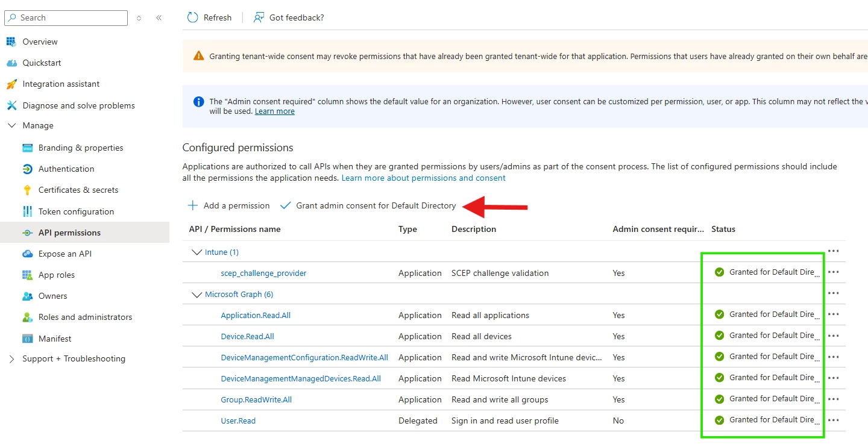Click Branding & properties icon
This screenshot has height=444, width=868.
pos(27,148)
